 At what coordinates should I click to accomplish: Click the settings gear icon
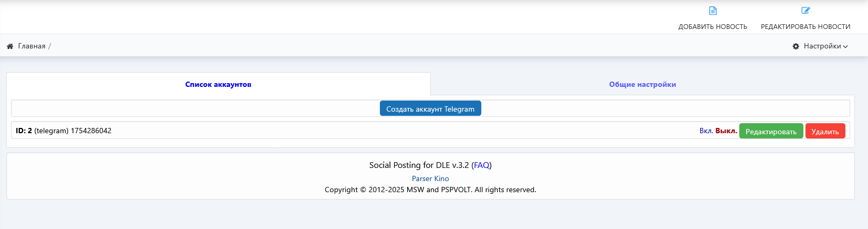[x=795, y=46]
